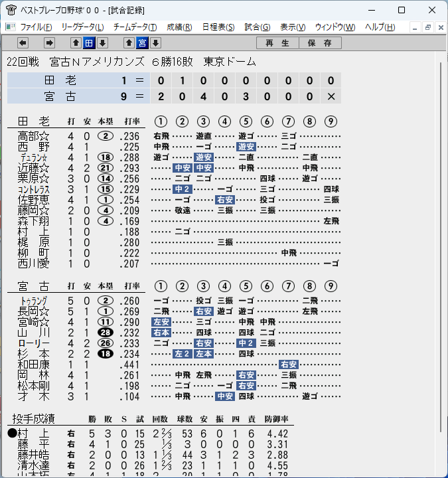The width and height of the screenshot is (448, 478).
Task: Click 宮古 total score 9 in scoreboard
Action: pos(123,97)
